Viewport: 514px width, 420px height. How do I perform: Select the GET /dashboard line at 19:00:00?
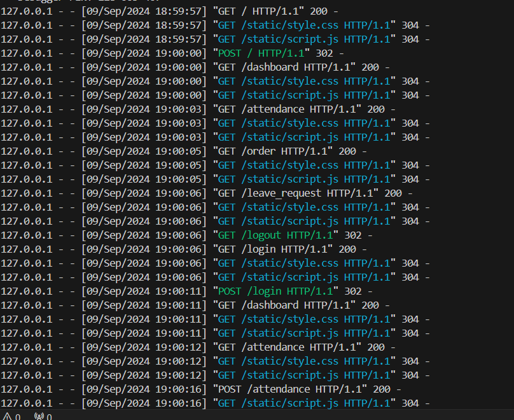point(195,67)
